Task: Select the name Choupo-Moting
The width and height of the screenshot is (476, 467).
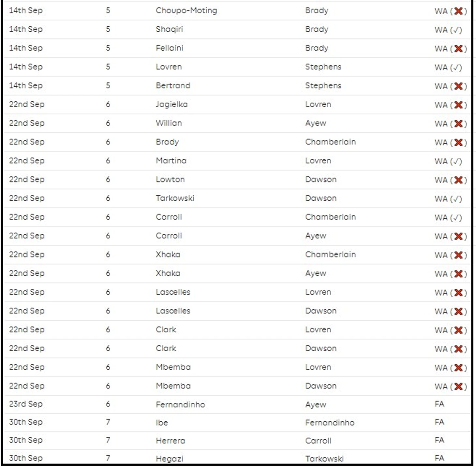Action: coord(186,10)
